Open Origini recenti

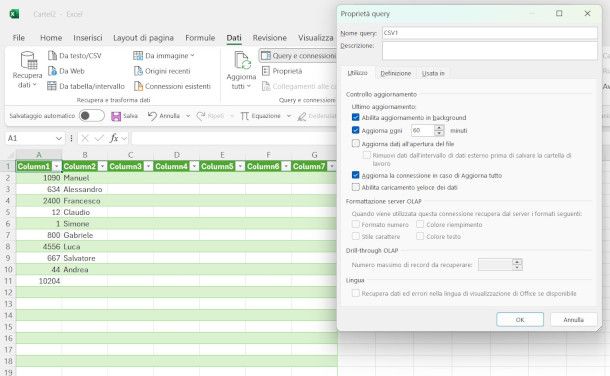point(162,71)
